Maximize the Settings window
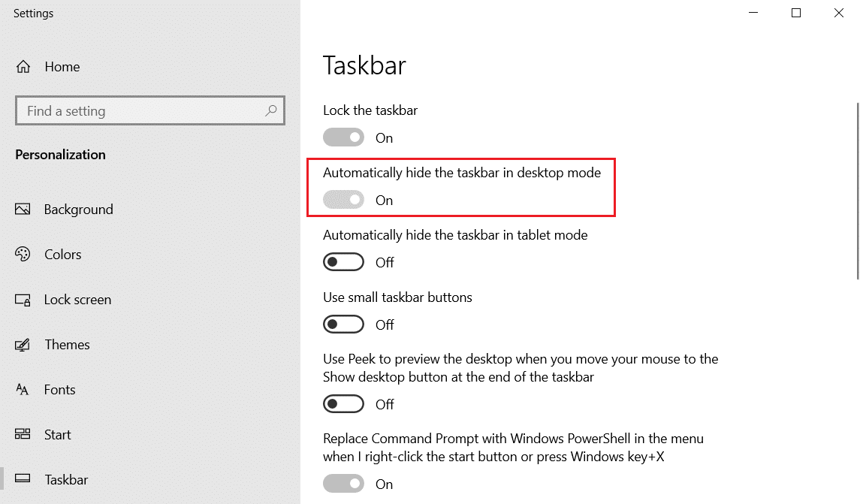 pyautogui.click(x=796, y=13)
